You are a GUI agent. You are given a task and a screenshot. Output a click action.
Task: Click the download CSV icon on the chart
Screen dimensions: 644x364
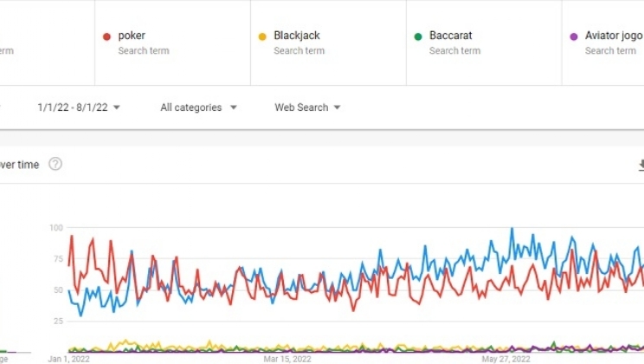tap(641, 164)
